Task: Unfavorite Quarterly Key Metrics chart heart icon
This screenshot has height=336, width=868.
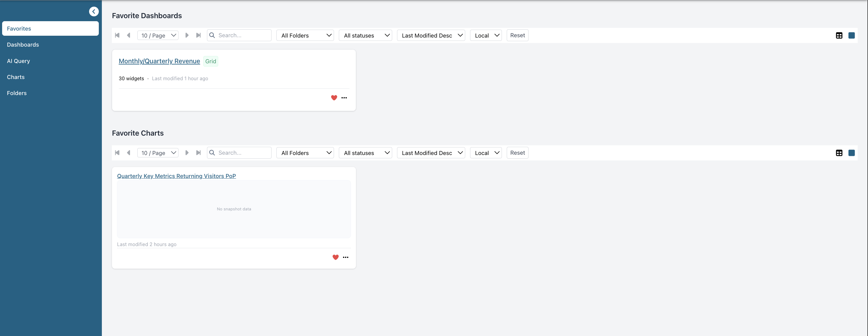Action: (x=336, y=257)
